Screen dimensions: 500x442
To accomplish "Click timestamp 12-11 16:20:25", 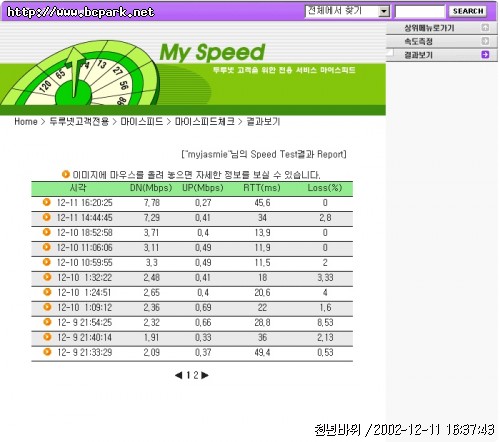I will tap(85, 203).
